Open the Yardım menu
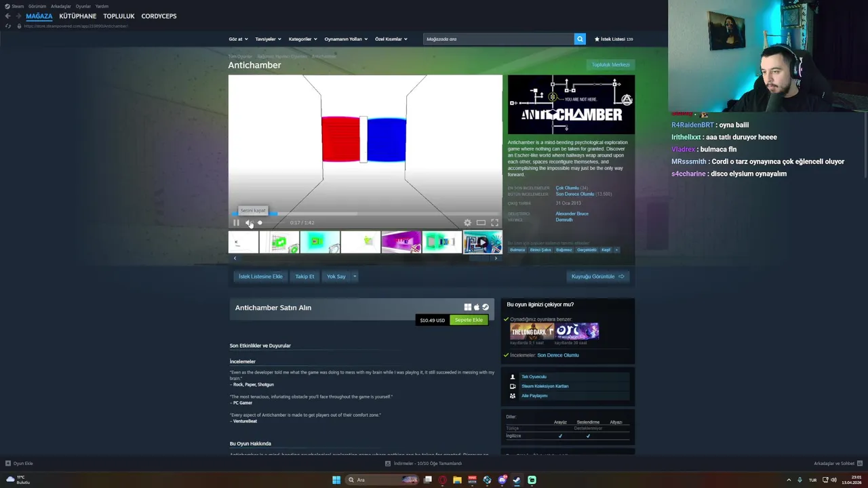 pos(102,6)
